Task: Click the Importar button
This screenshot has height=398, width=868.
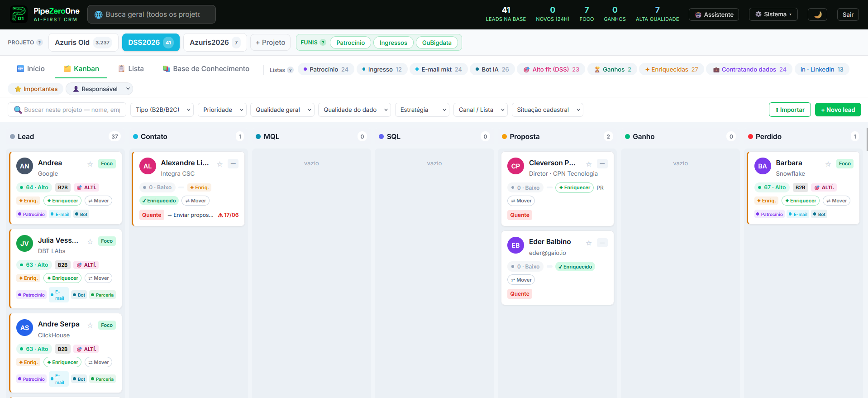Action: pos(790,110)
